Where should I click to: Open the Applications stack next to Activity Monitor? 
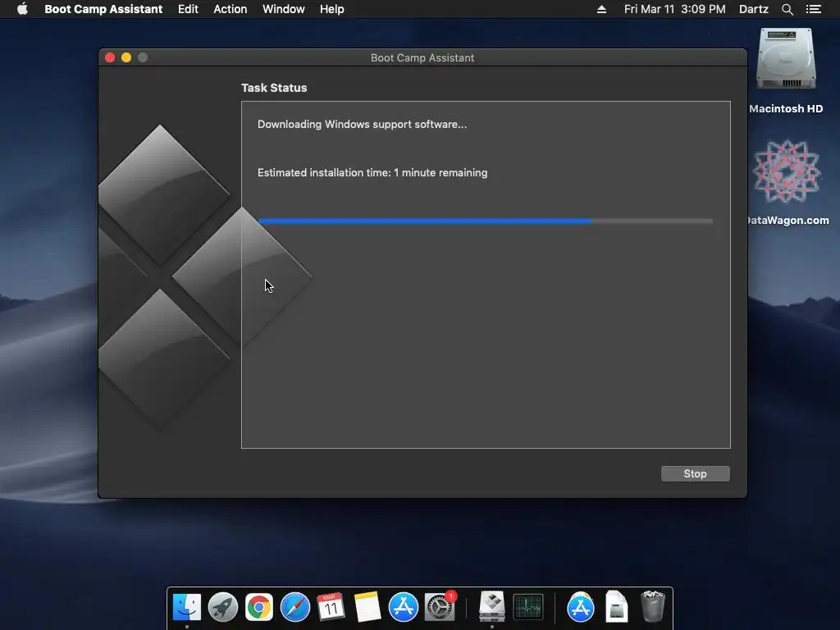(x=581, y=607)
